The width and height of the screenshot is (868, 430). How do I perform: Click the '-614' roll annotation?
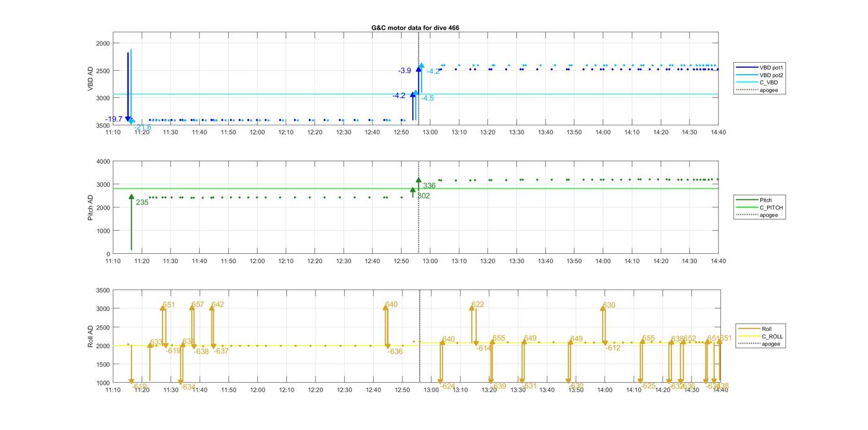pyautogui.click(x=484, y=349)
